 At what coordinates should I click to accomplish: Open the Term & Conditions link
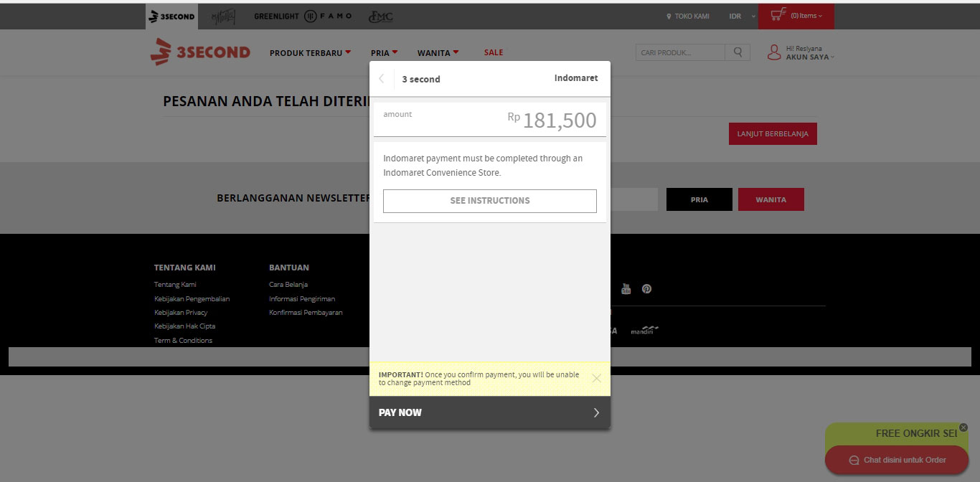(183, 341)
